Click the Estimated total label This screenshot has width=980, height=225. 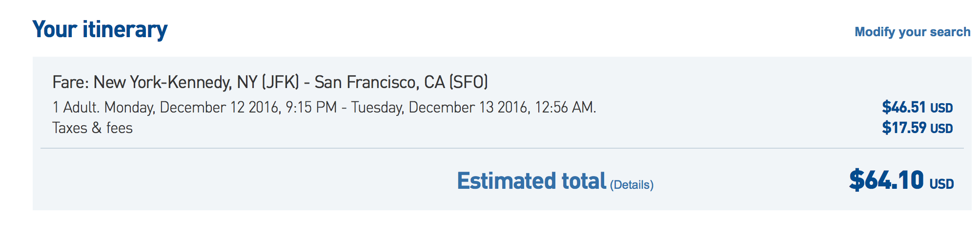point(531,181)
